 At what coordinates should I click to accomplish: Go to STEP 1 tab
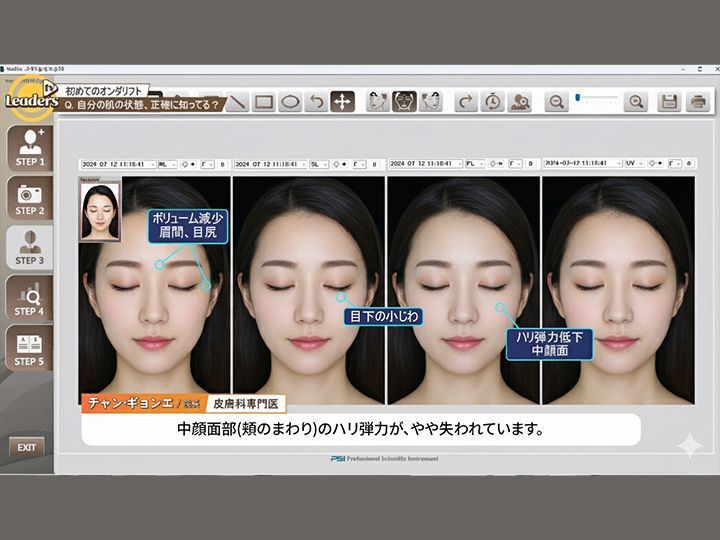click(x=29, y=147)
